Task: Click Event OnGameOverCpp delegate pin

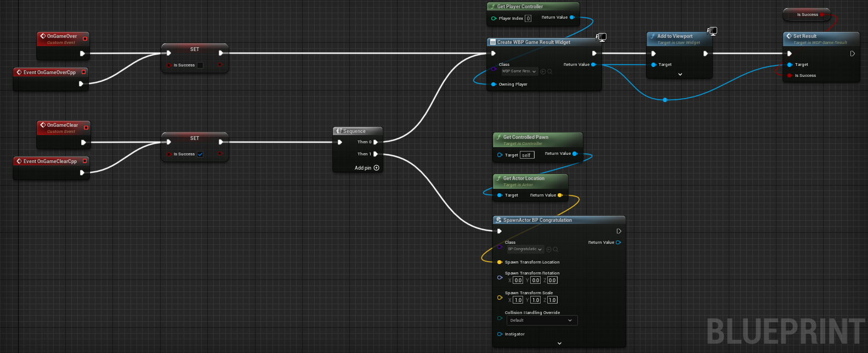Action: tap(83, 72)
